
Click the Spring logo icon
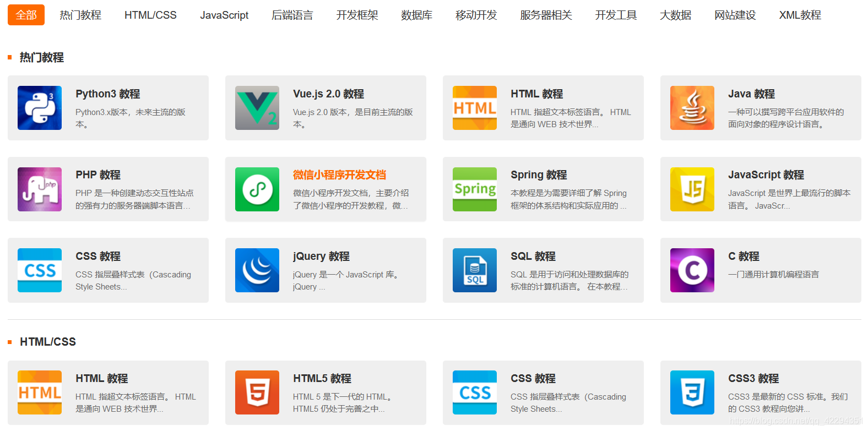475,189
